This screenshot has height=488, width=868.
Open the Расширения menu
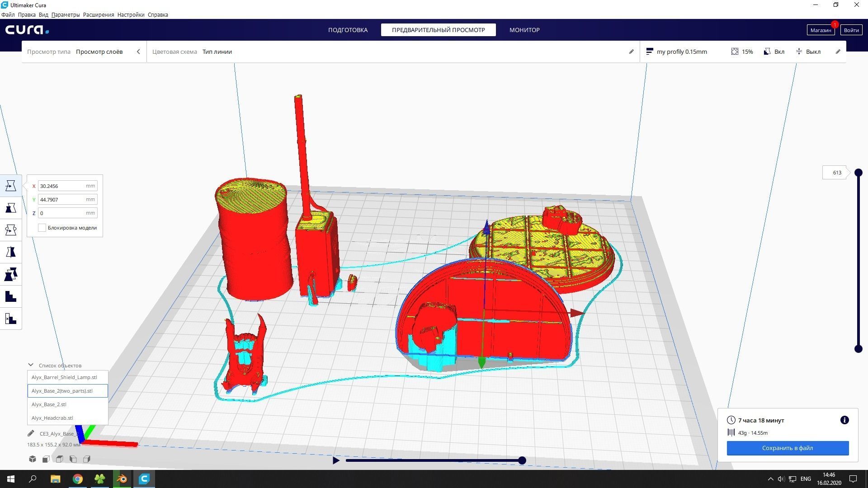click(x=98, y=14)
